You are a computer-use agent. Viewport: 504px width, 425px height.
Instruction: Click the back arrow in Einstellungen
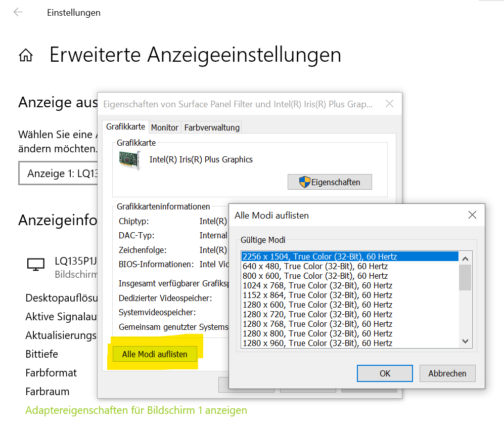tap(18, 12)
